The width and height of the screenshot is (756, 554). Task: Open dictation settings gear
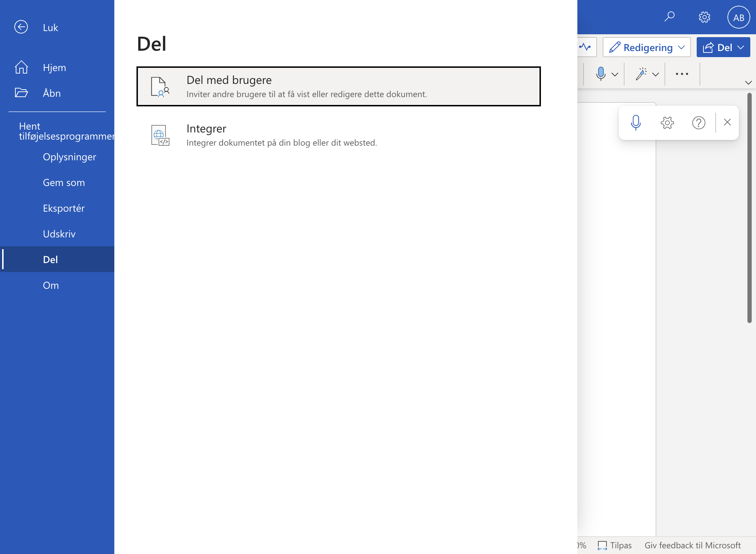[667, 122]
